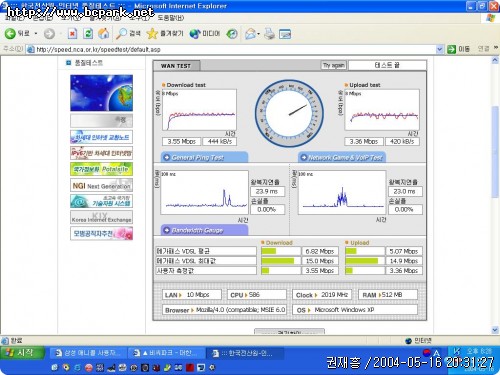Click the '23.9 ms' ping delay value

click(267, 192)
